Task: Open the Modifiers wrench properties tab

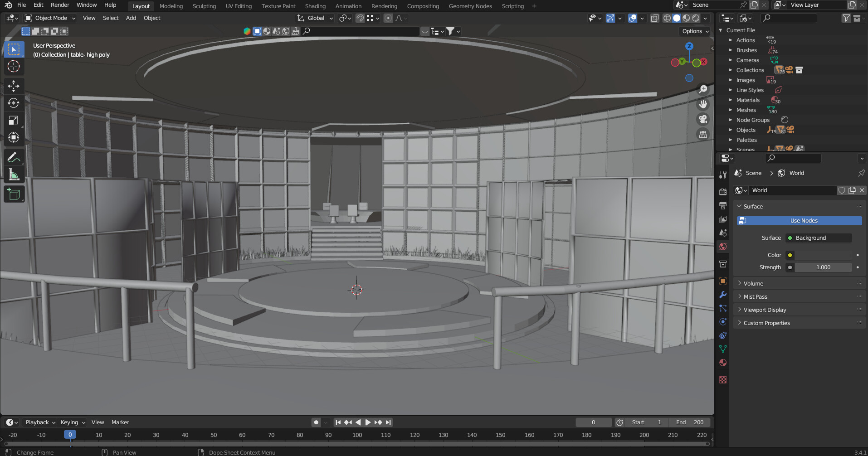Action: coord(723,295)
